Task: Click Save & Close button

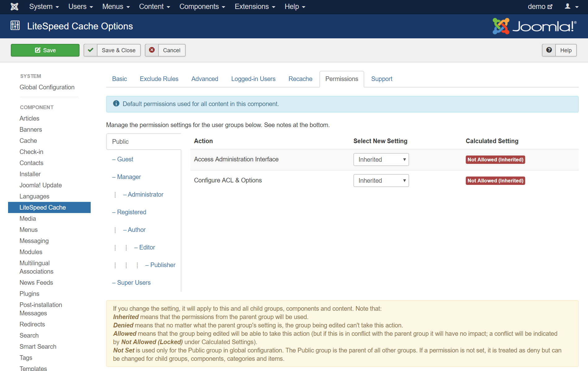Action: 112,50
